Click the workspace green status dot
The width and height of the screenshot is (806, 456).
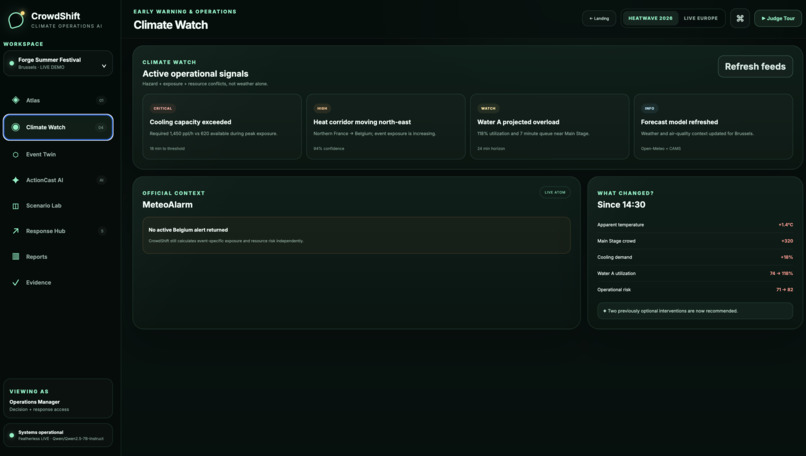[x=11, y=63]
